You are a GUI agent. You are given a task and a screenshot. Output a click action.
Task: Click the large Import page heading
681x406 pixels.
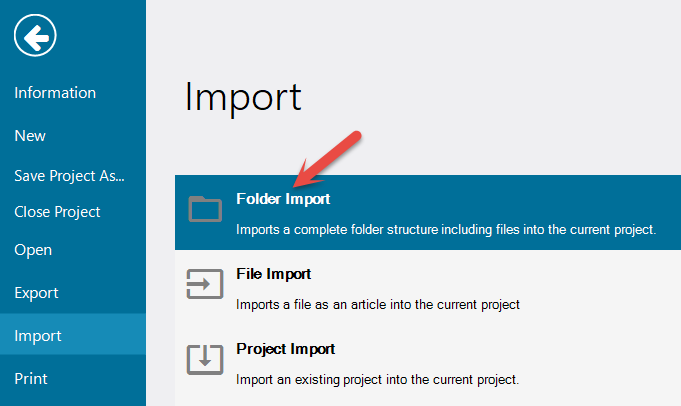(243, 97)
